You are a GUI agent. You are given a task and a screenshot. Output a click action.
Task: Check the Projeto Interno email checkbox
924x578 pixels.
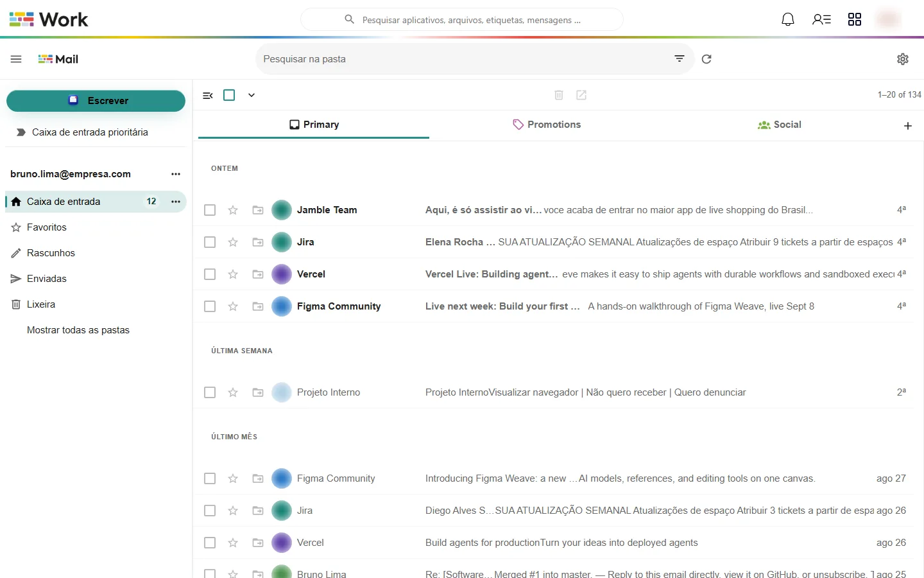210,392
